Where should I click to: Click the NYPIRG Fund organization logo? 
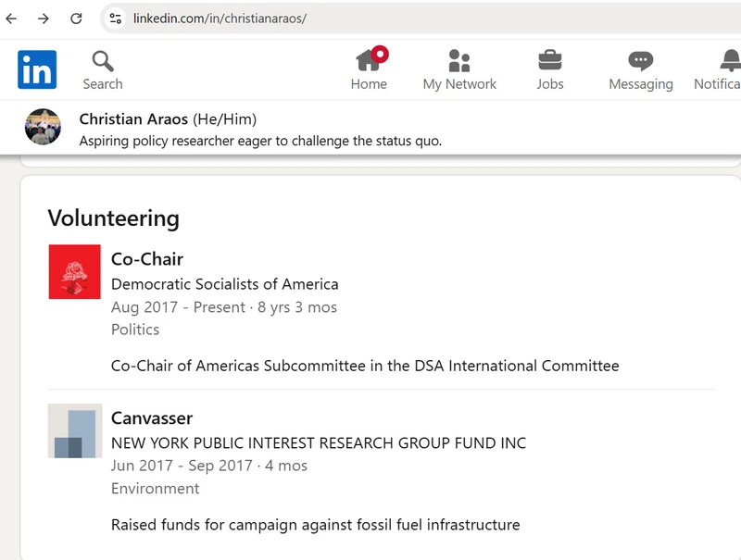[75, 430]
